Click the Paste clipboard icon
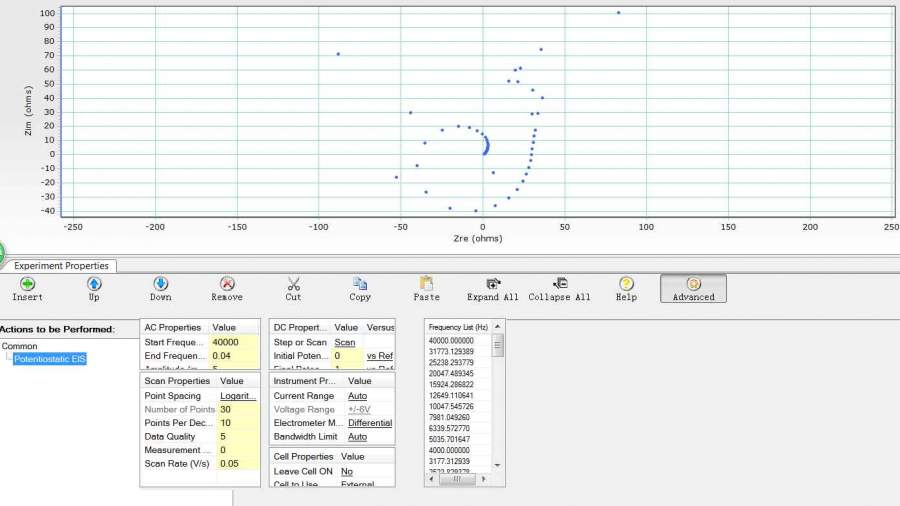The image size is (900, 506). 426,284
